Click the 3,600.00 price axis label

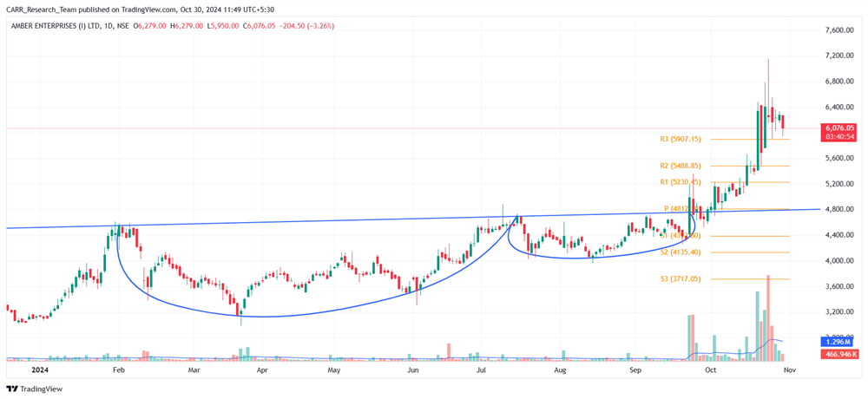[x=839, y=286]
